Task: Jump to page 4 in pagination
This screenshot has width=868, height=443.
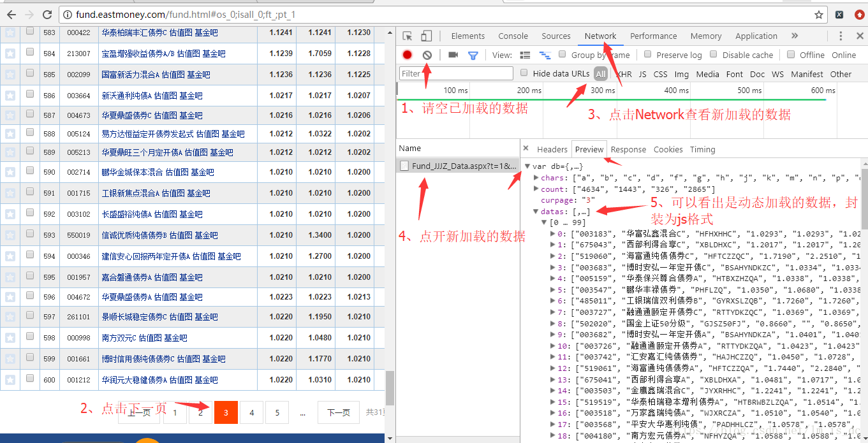Action: pos(251,412)
